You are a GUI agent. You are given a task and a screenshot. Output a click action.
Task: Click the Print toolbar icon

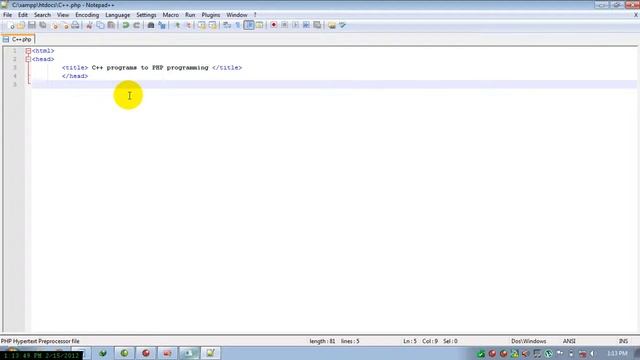[76, 25]
